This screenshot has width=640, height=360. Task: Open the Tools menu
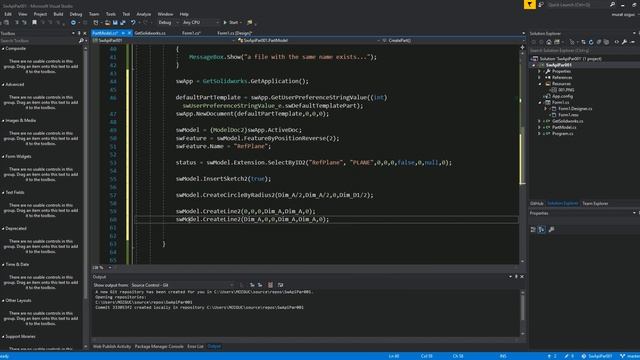pyautogui.click(x=111, y=14)
